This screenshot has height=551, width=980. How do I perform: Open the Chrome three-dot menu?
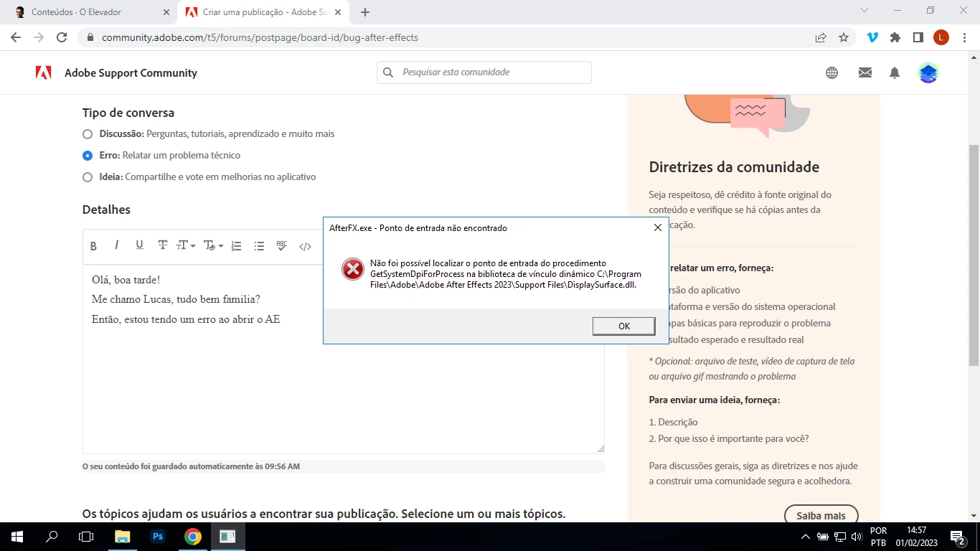pyautogui.click(x=964, y=37)
